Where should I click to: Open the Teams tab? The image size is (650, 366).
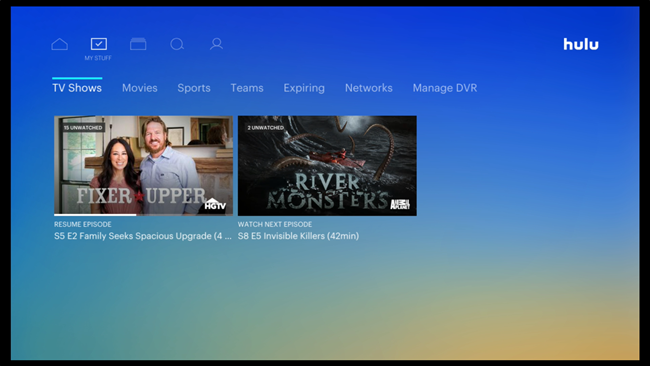tap(247, 88)
